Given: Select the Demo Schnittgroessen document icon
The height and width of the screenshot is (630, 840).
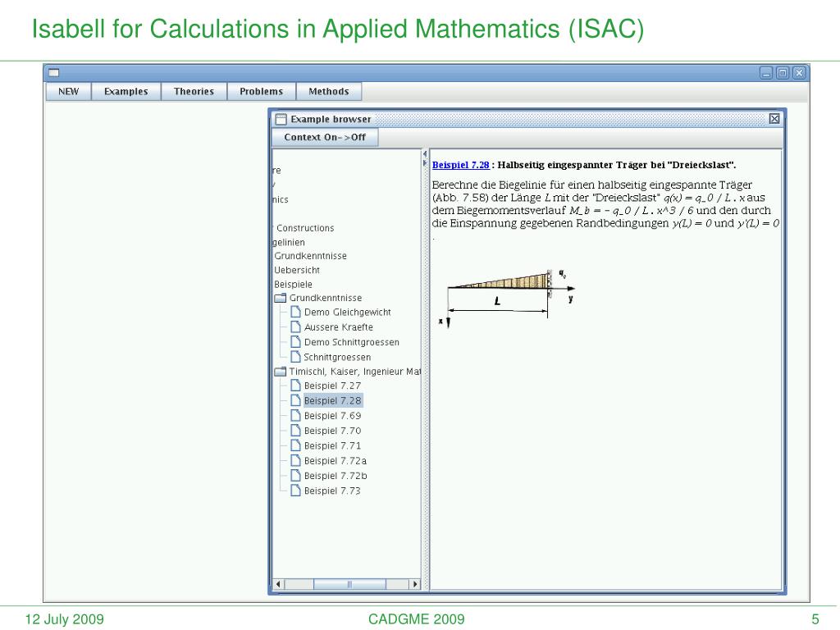Looking at the screenshot, I should (x=295, y=342).
